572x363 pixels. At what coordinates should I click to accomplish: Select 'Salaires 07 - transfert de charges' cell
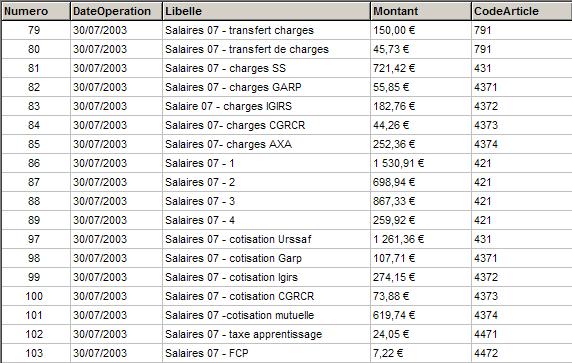[x=266, y=49]
